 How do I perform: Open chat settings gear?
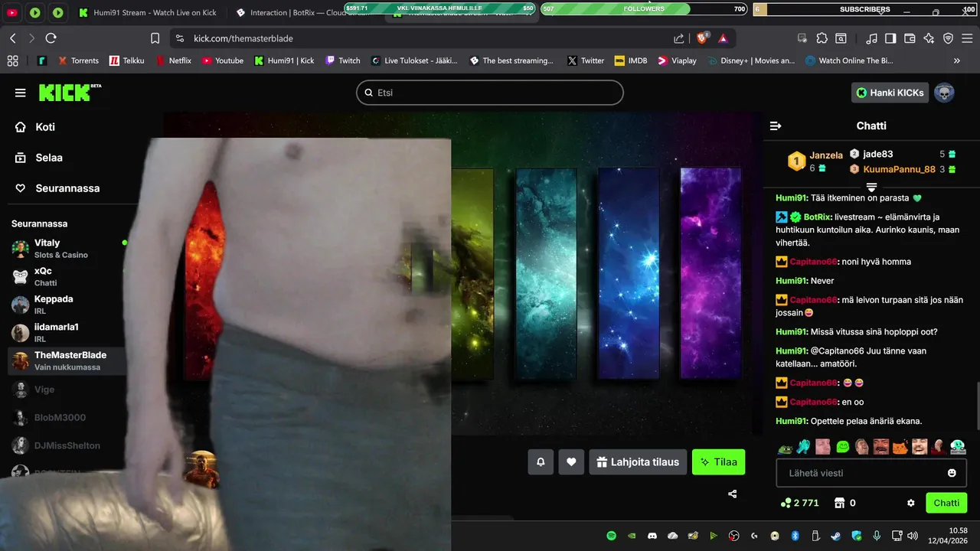[911, 503]
